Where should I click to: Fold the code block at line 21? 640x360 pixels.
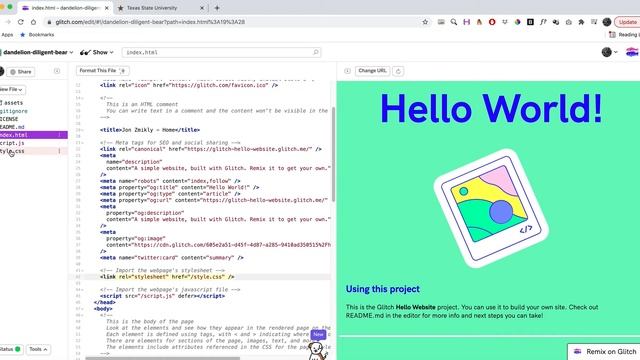[x=82, y=143]
